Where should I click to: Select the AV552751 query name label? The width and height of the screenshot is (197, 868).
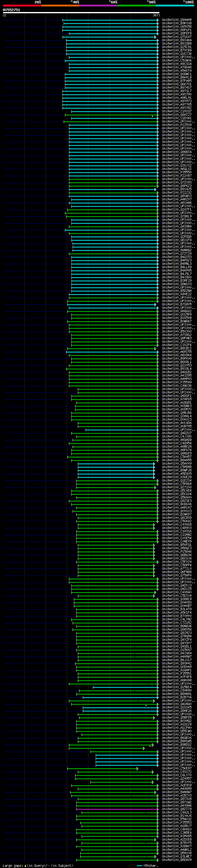pyautogui.click(x=11, y=10)
